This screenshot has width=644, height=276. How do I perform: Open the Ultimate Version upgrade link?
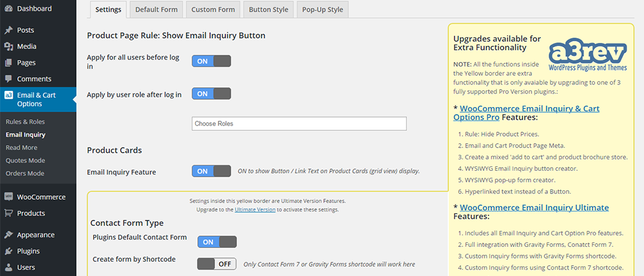(255, 210)
